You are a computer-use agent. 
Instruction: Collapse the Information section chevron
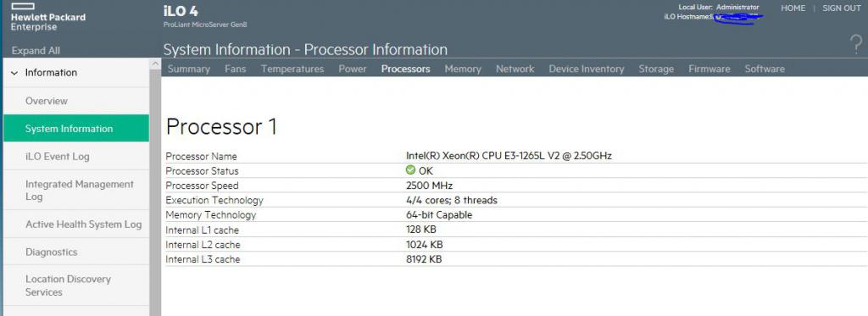[14, 73]
